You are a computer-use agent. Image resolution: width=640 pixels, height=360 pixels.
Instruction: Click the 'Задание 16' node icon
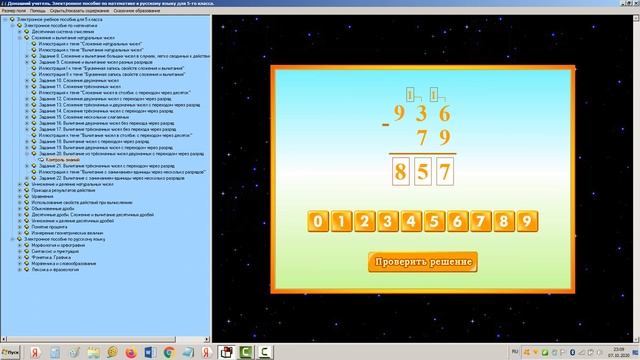[x=34, y=123]
